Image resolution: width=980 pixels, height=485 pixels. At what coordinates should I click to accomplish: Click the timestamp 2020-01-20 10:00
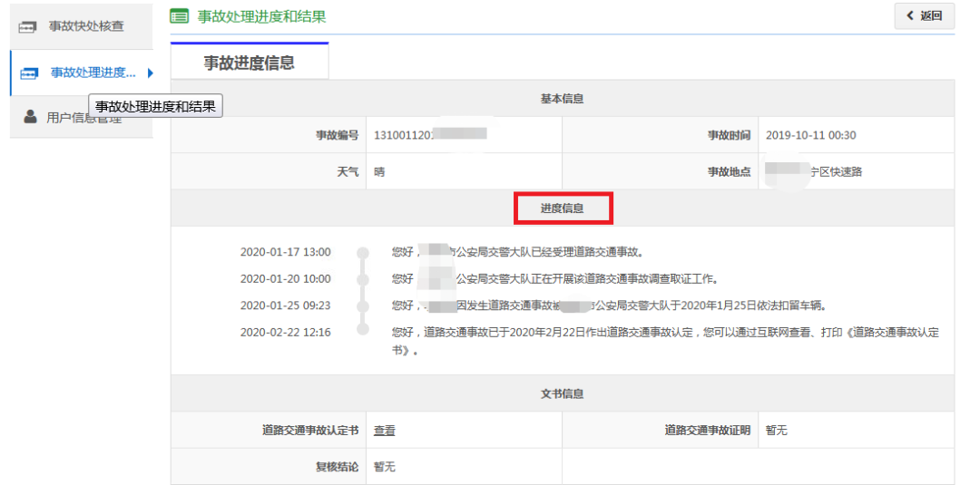(x=286, y=278)
